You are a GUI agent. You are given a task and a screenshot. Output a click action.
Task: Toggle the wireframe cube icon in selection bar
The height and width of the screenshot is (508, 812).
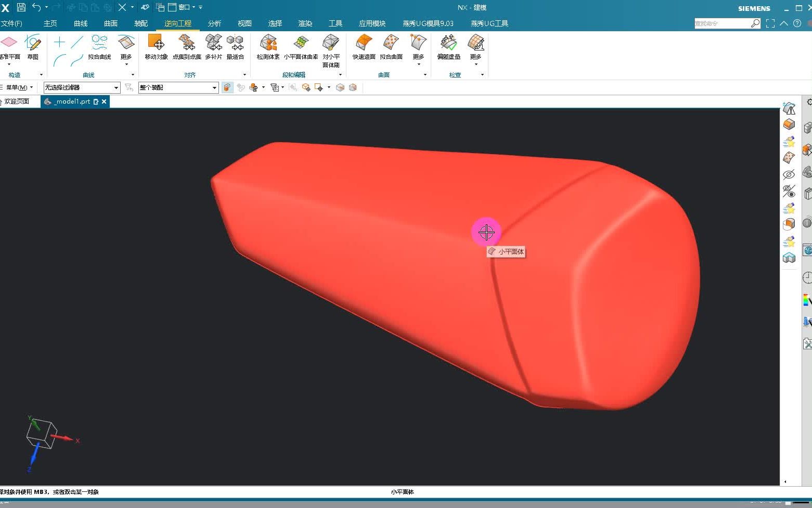(353, 87)
